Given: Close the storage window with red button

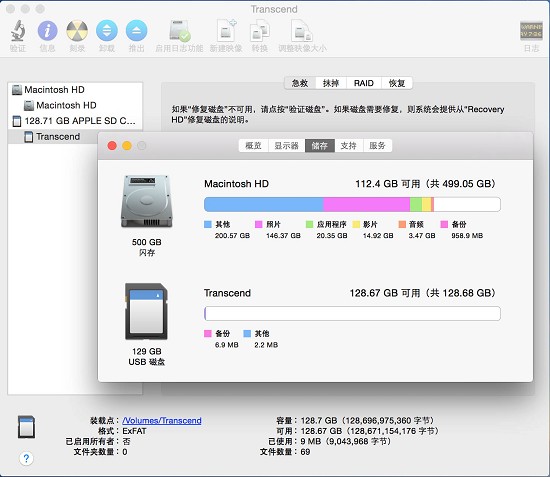Looking at the screenshot, I should point(112,146).
